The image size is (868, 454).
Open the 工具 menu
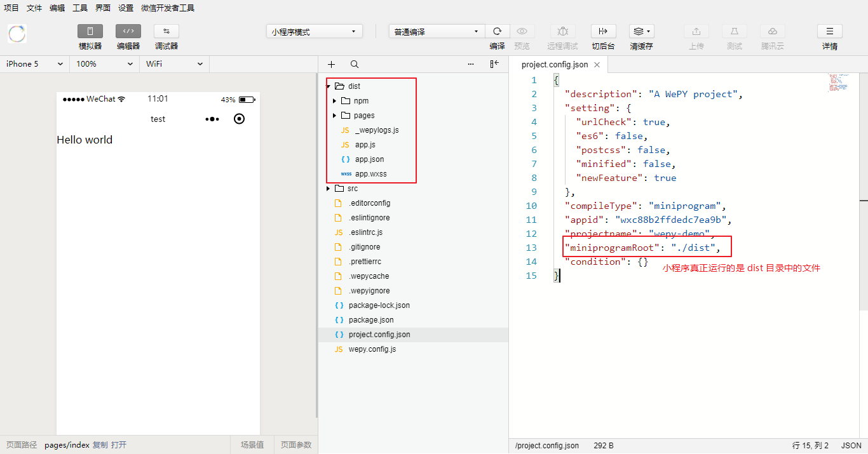80,8
